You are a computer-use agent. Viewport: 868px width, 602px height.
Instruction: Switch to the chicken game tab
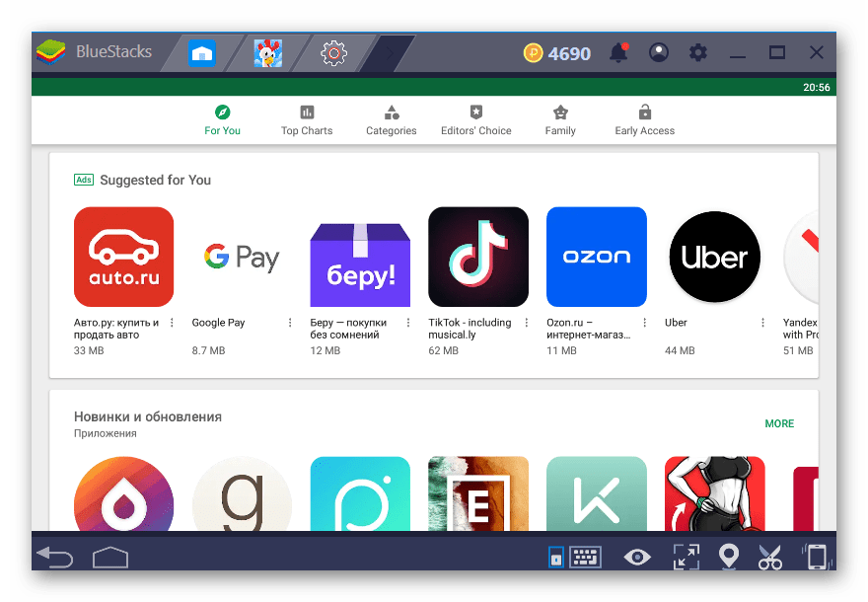[268, 53]
